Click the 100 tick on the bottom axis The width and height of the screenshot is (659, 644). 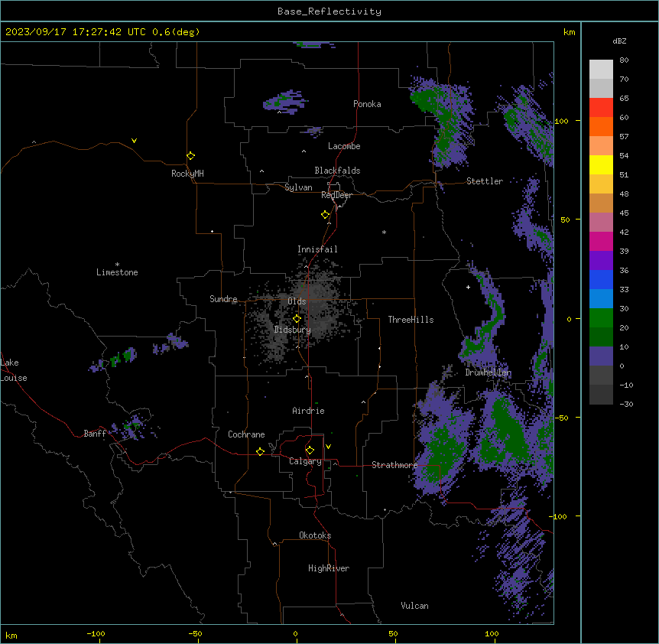coord(492,634)
